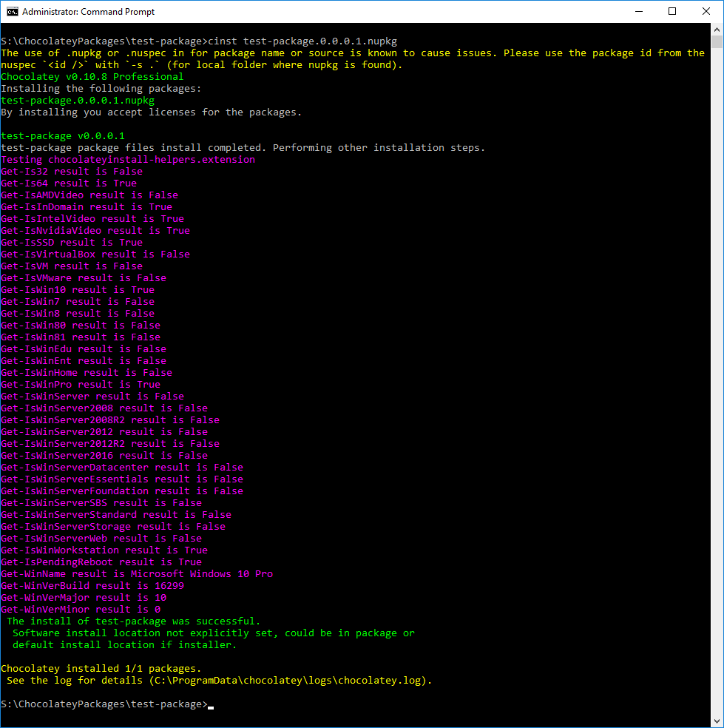
Task: Click 'Get-IsWinWorkstation result is True' line
Action: click(x=104, y=550)
